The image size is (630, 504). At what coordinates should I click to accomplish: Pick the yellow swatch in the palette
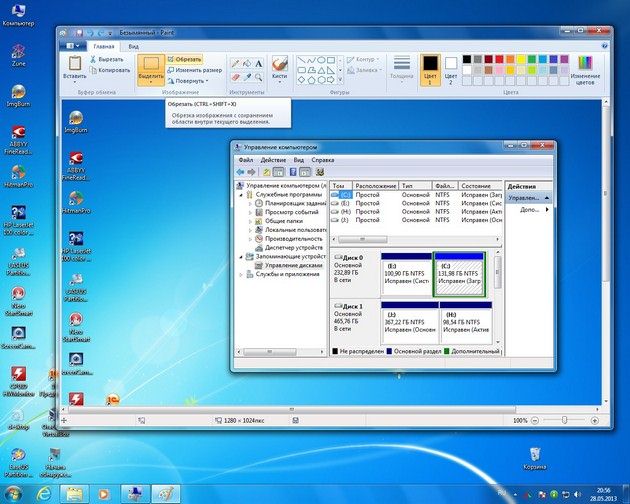coord(521,59)
